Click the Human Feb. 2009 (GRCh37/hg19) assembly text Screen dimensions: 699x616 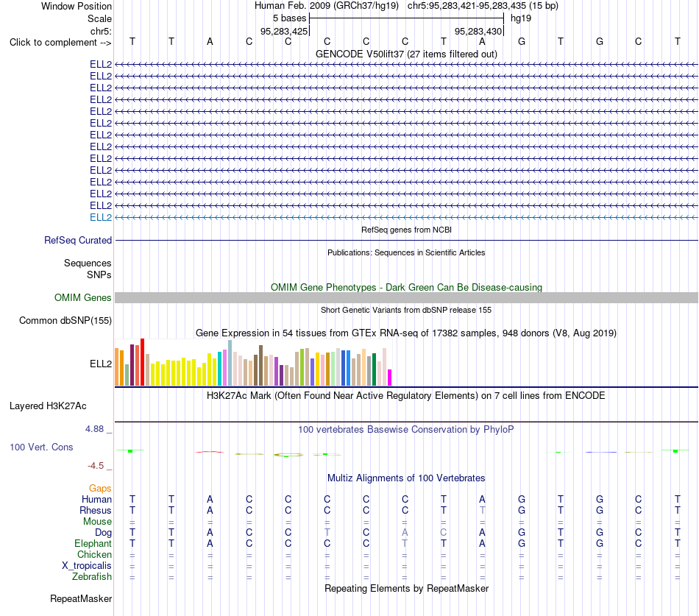coord(326,6)
